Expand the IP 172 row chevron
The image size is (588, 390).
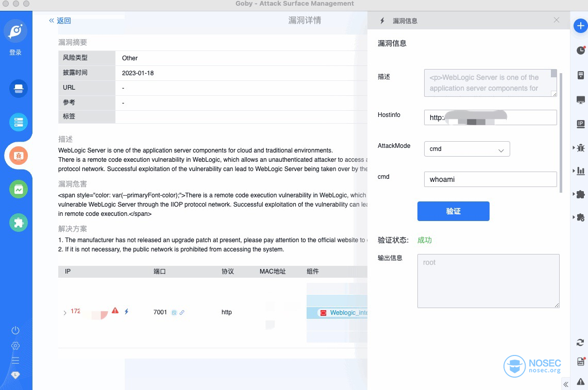65,312
